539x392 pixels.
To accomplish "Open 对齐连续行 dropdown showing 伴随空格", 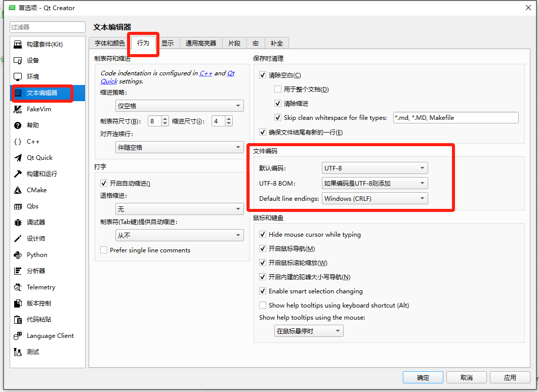I will 180,147.
